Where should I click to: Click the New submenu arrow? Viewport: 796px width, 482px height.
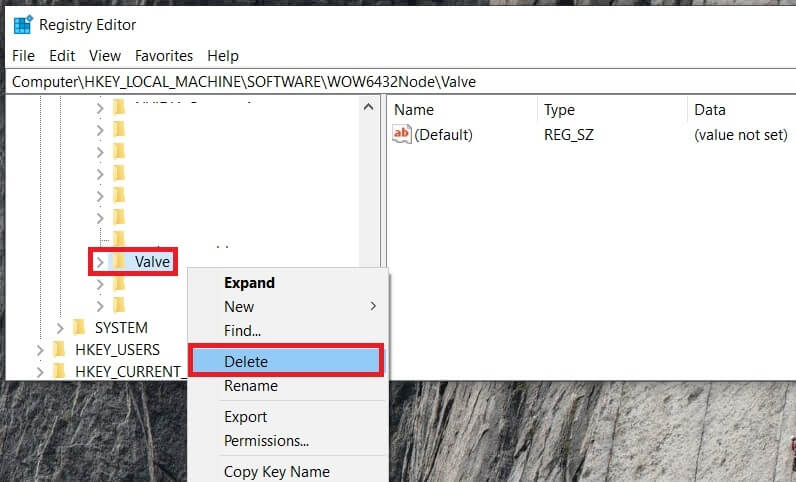point(373,306)
